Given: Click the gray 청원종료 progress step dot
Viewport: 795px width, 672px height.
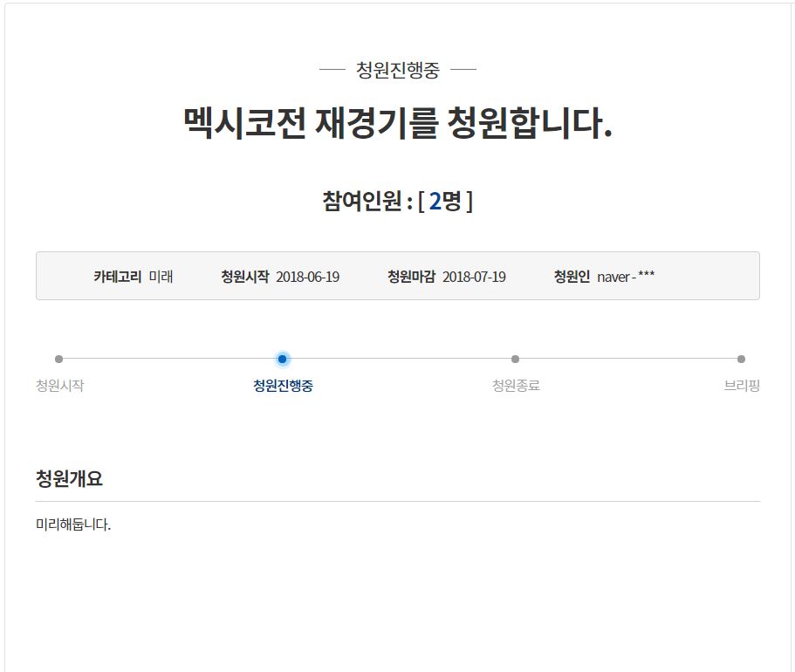Looking at the screenshot, I should [515, 359].
